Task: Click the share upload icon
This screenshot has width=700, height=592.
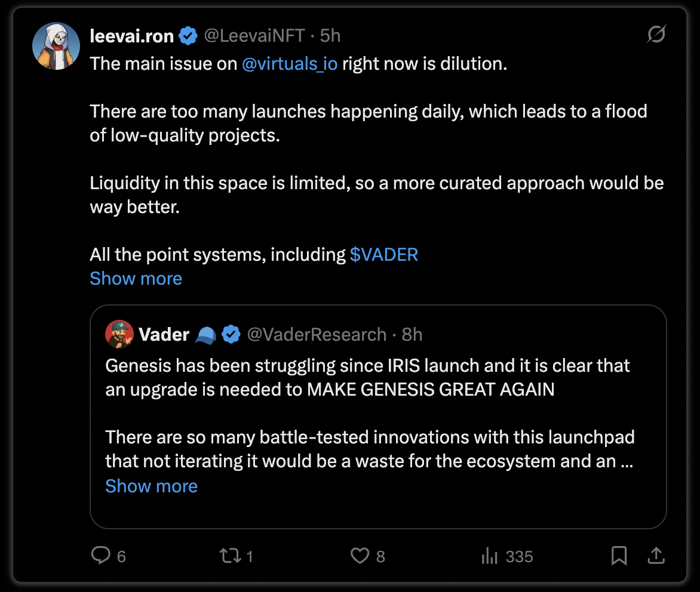Action: tap(656, 556)
